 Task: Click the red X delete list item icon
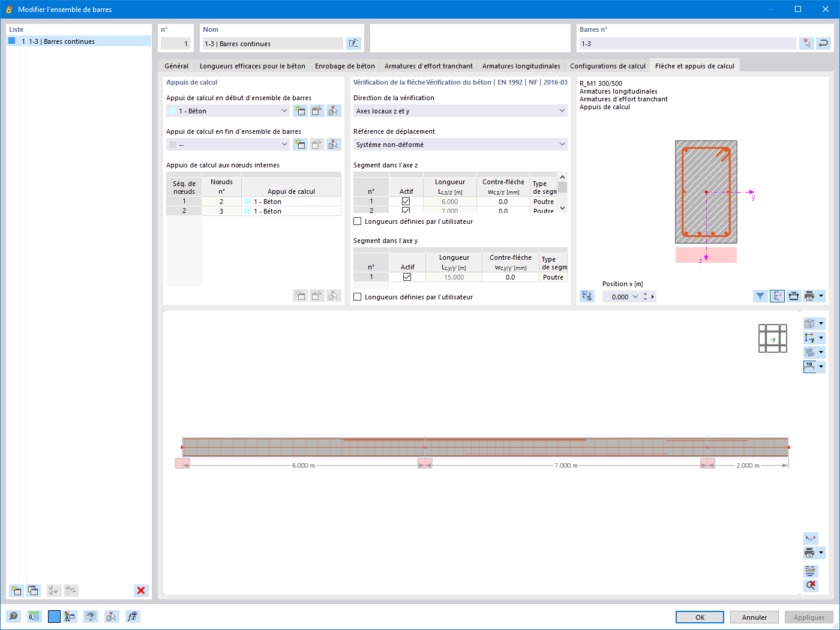141,590
